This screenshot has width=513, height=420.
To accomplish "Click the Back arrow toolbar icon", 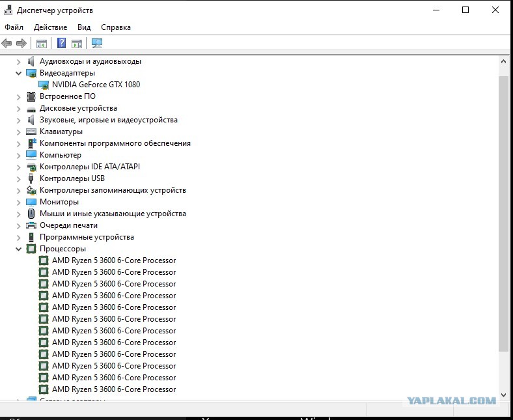I will pos(7,43).
